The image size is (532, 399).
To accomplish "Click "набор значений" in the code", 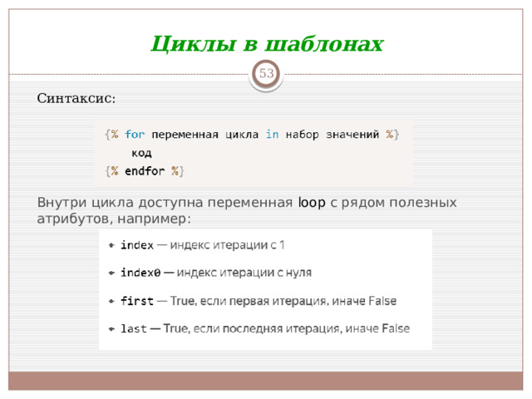I will point(332,135).
